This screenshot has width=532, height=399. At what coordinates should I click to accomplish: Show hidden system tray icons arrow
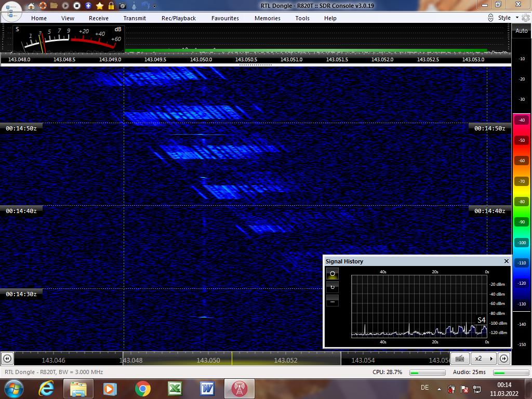coord(440,389)
